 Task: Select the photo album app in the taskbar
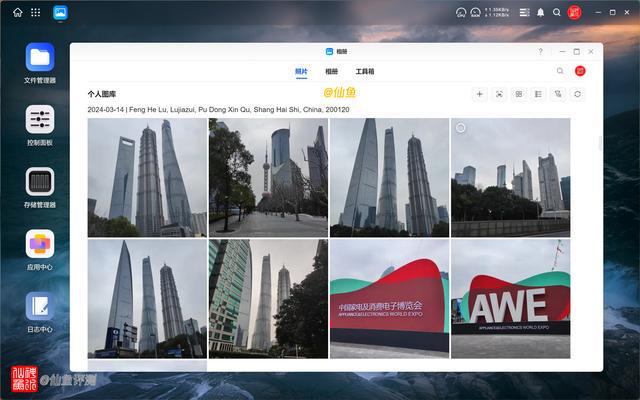click(60, 13)
